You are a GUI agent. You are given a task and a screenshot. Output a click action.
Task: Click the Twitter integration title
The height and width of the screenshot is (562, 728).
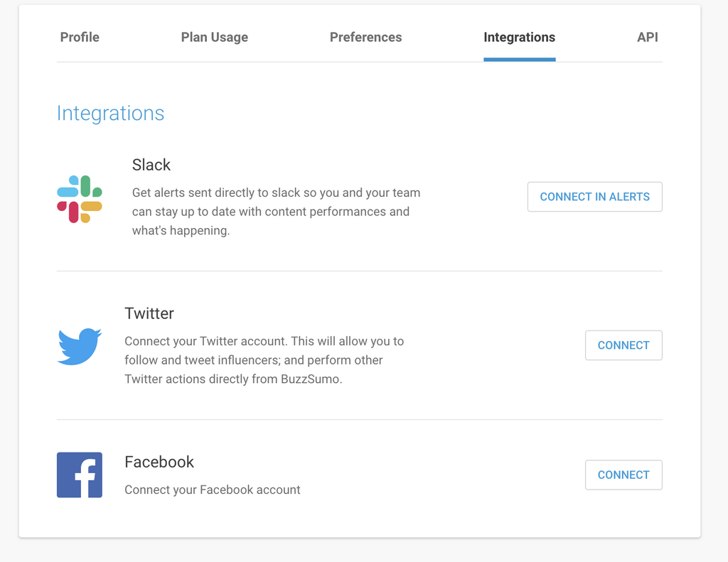tap(149, 313)
